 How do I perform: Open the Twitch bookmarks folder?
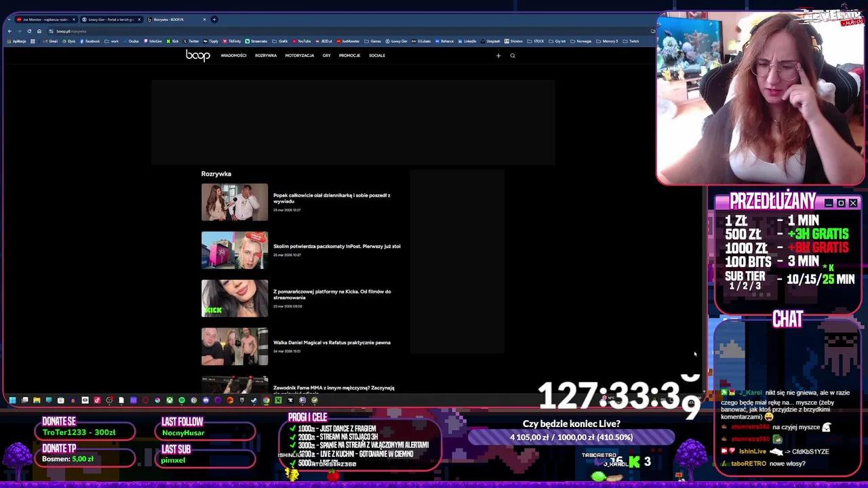coord(631,41)
